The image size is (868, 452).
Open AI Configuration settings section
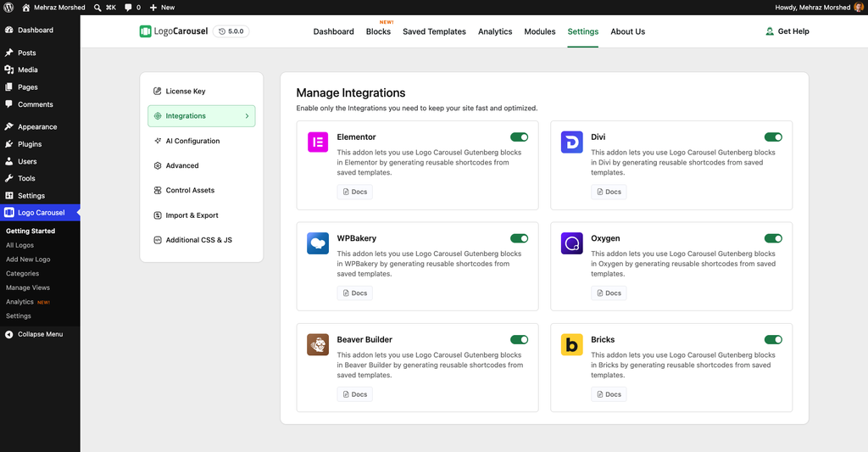point(202,142)
